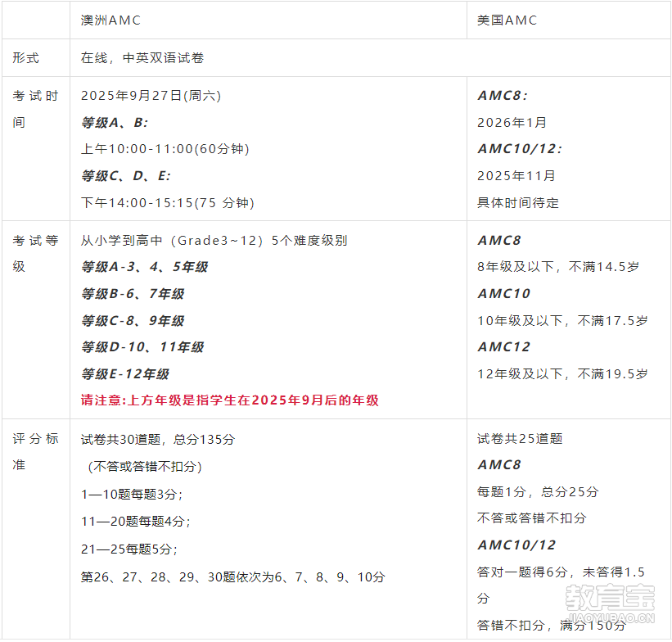Click 'AMC10/12' heading in the 评分标准 row
This screenshot has height=642, width=672.
[x=516, y=545]
